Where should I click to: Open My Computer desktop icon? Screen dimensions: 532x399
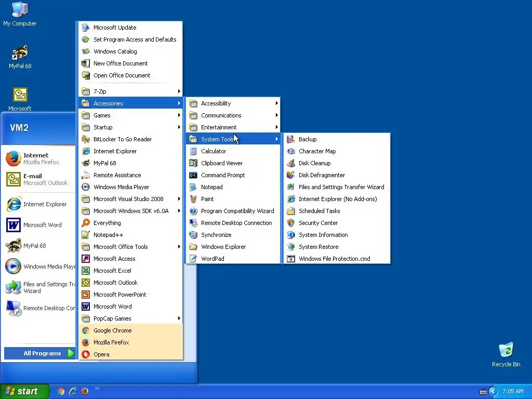tap(20, 14)
